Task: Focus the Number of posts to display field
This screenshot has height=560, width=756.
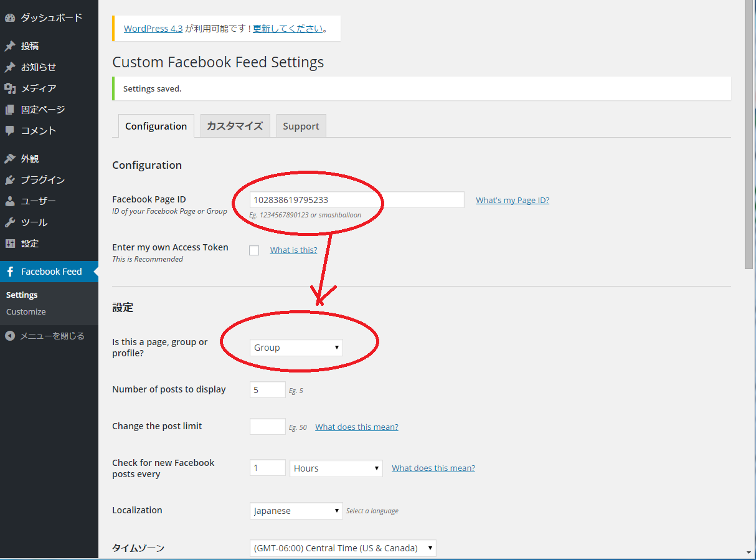Action: coord(268,390)
